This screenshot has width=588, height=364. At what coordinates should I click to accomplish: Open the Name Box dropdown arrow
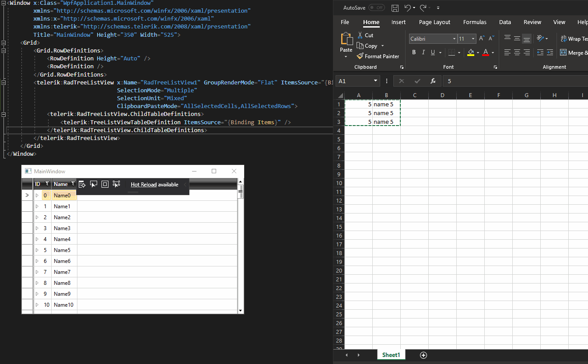pyautogui.click(x=376, y=81)
